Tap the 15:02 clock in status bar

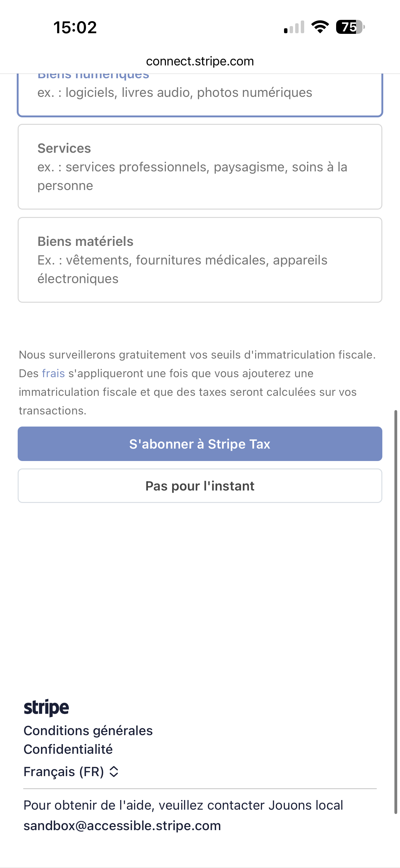[75, 27]
